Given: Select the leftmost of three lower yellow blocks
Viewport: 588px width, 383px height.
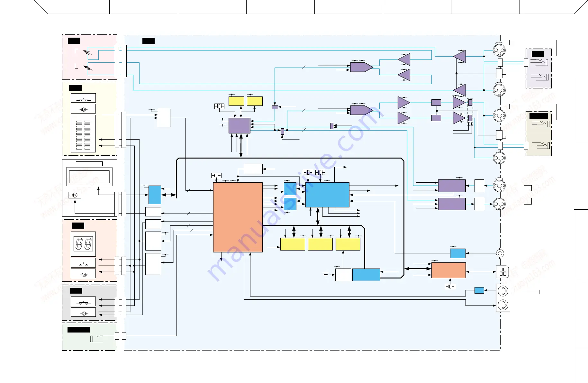Looking at the screenshot, I should (x=293, y=244).
